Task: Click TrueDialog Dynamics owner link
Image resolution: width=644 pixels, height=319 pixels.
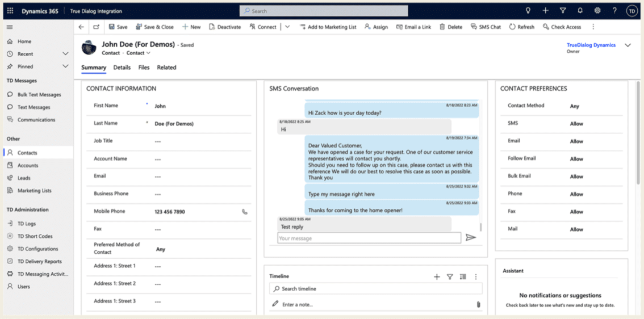Action: click(591, 45)
